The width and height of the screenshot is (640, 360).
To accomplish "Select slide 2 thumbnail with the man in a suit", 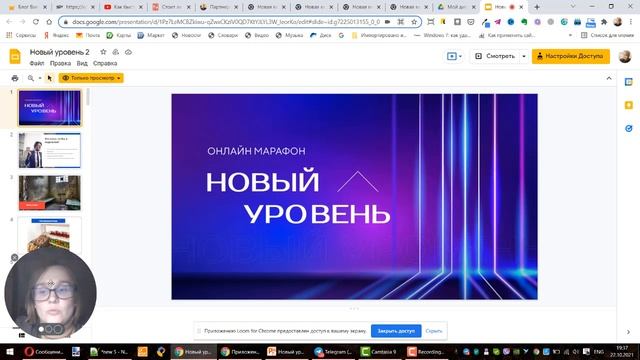I will [x=49, y=150].
